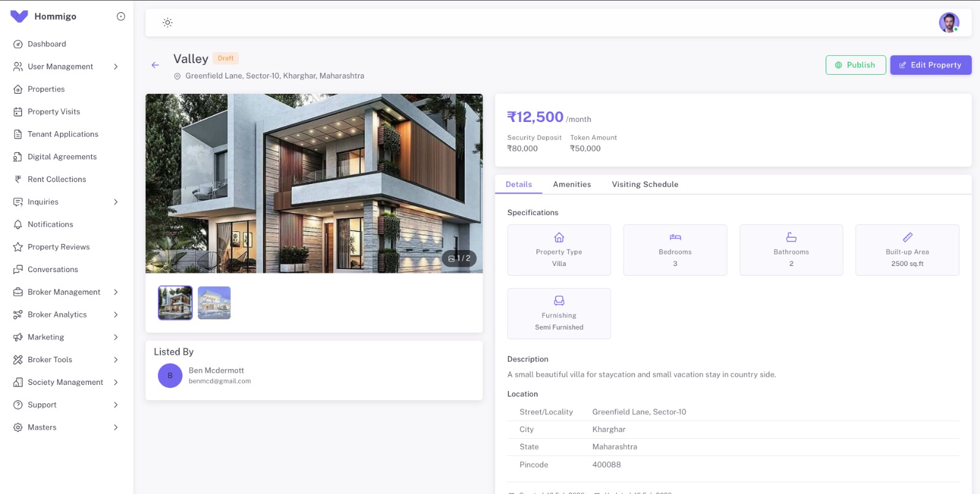Viewport: 980px width, 494px height.
Task: Click the Furnishing Semi Furnished card
Action: tap(559, 314)
